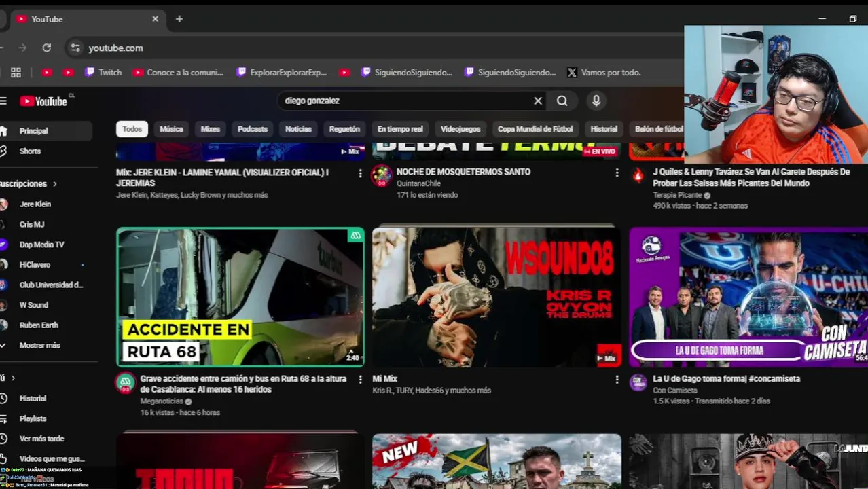Click the site info icon in address bar
Screen dimensions: 868x489
(75, 48)
